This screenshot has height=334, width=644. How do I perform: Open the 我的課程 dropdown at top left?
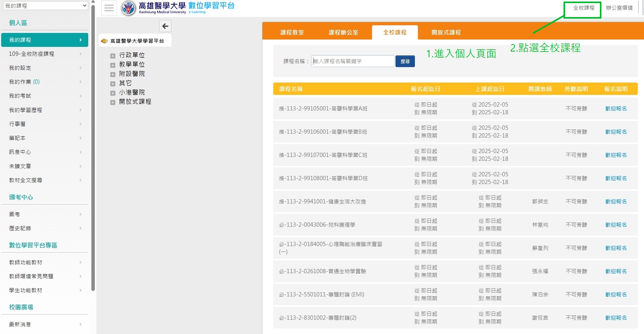46,5
